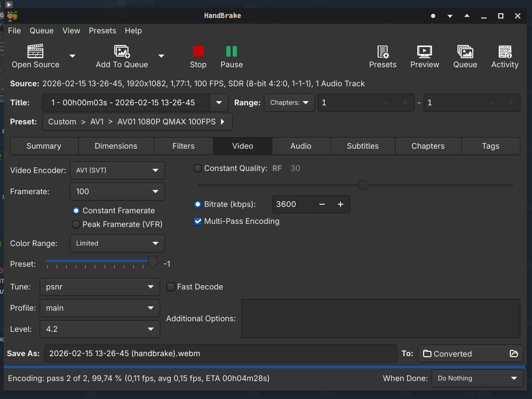This screenshot has width=532, height=399.
Task: Stop the current encode
Action: 198,52
